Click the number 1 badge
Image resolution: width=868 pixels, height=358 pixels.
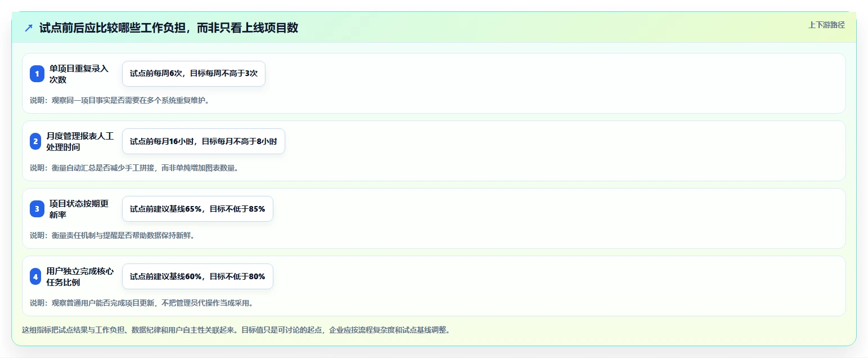pos(37,74)
